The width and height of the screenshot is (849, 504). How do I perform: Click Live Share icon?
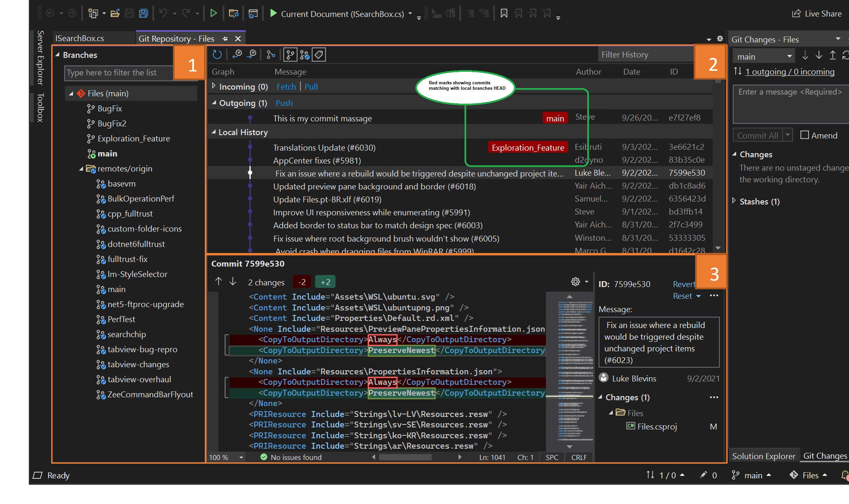[x=796, y=14]
